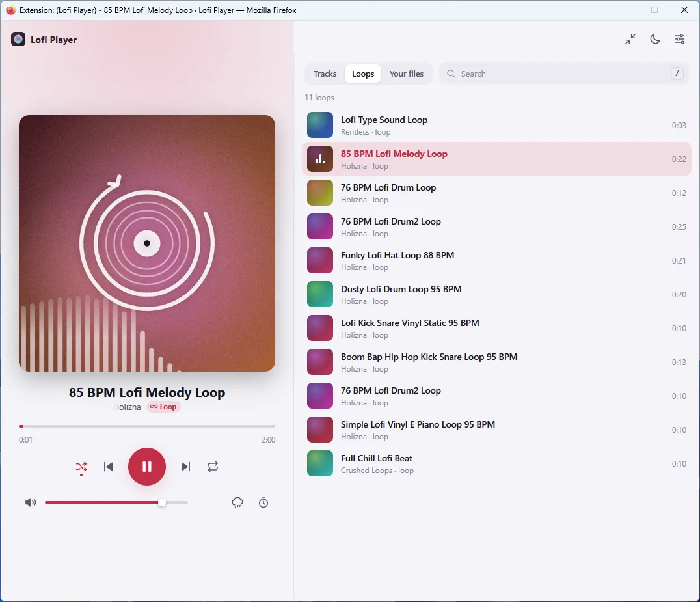Screen dimensions: 700x602
Task: Switch to the Tracks tab
Action: coord(325,74)
